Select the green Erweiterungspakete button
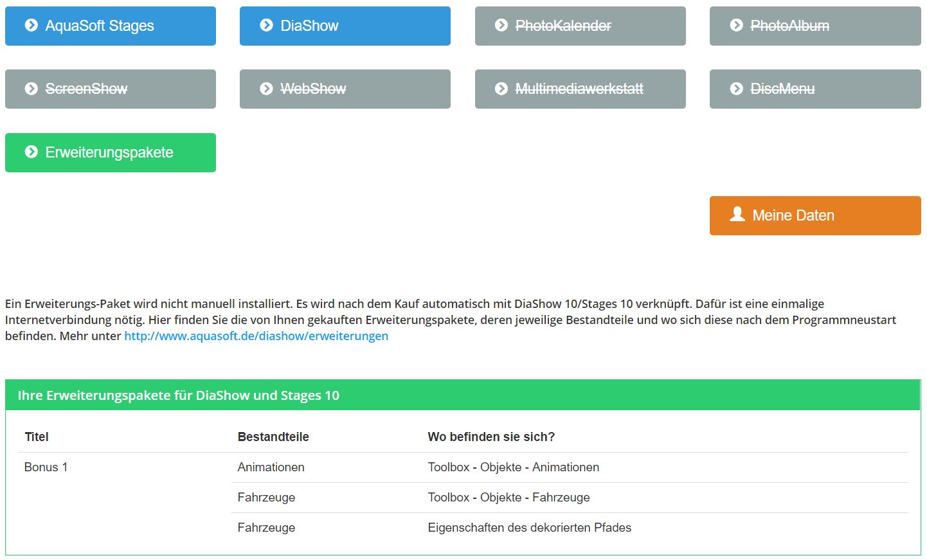927x560 pixels. pos(111,152)
